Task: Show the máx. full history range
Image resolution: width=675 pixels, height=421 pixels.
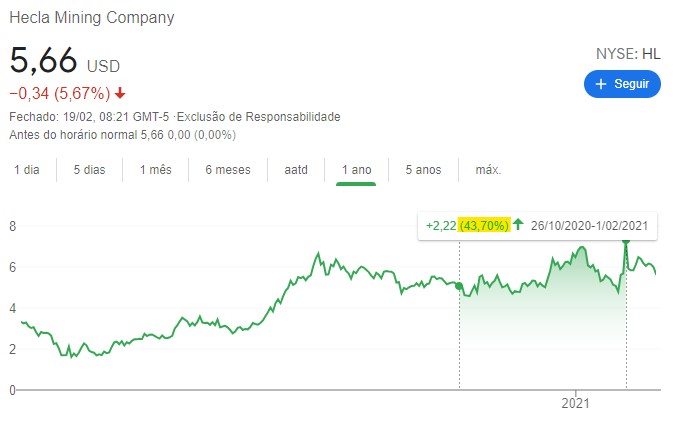Action: (488, 170)
